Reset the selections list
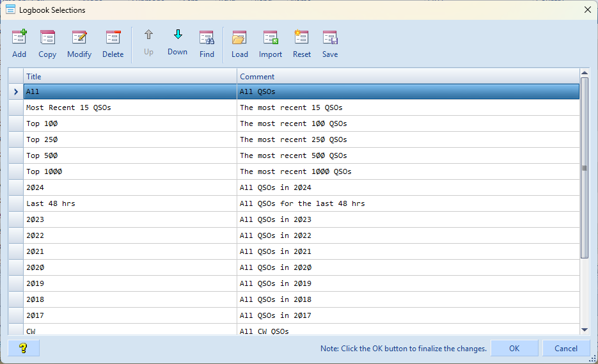Image resolution: width=598 pixels, height=364 pixels. click(x=302, y=44)
